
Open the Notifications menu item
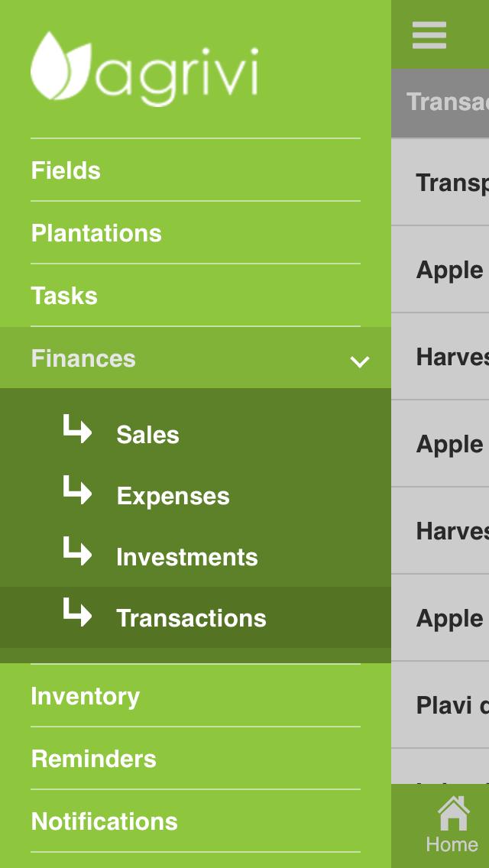coord(104,821)
